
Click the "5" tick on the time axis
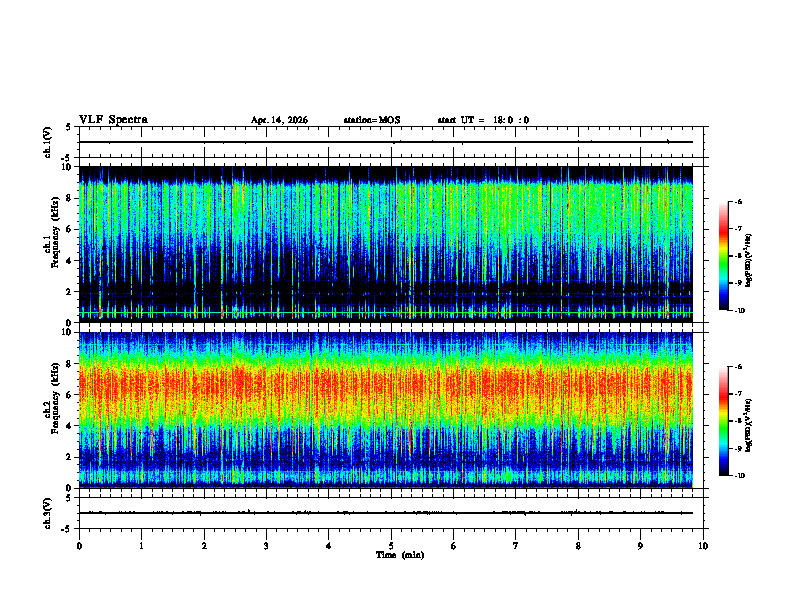point(391,546)
